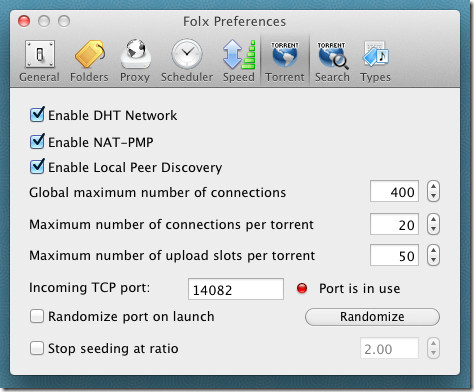Click the Randomize button
This screenshot has width=474, height=392.
[372, 317]
